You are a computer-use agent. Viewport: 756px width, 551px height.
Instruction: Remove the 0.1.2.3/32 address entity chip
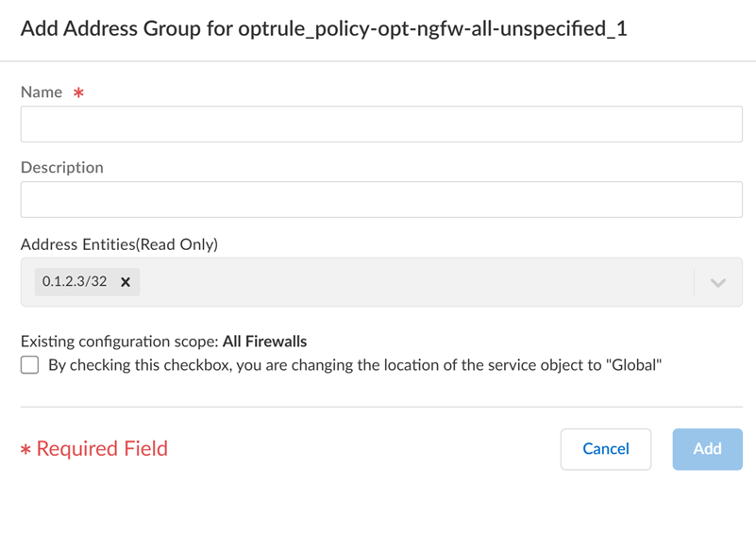(126, 282)
